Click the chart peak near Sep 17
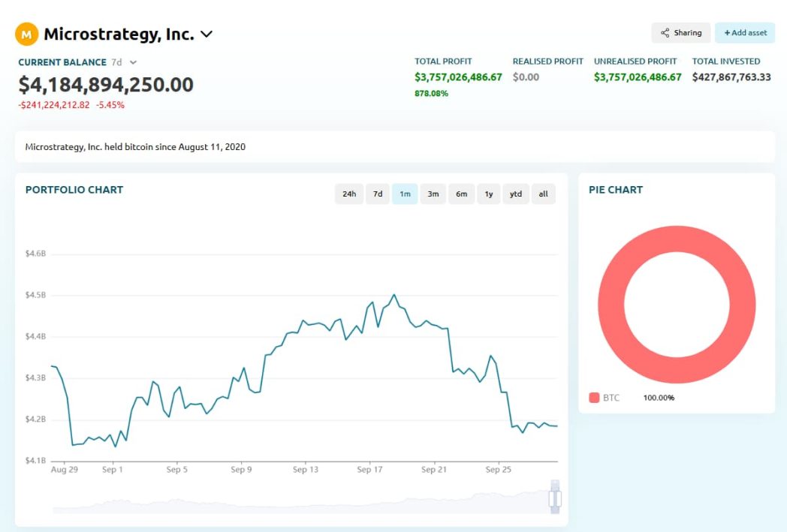This screenshot has width=787, height=532. [394, 295]
